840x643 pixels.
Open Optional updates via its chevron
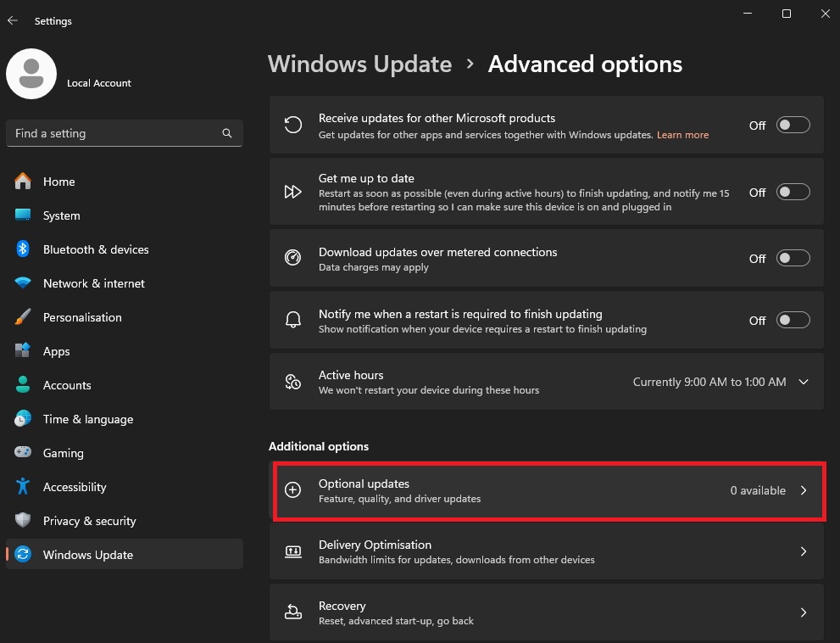tap(804, 490)
